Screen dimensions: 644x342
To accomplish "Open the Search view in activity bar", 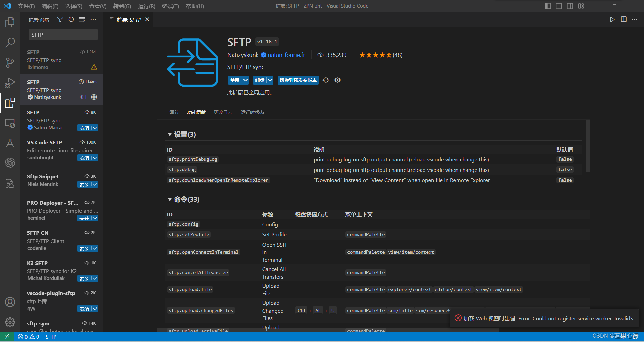I will (x=10, y=42).
